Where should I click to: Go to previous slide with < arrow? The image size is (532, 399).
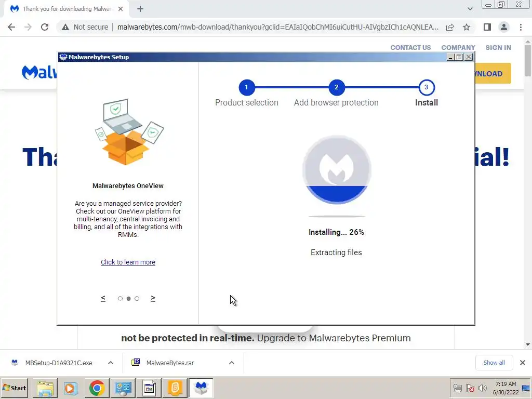(x=103, y=298)
